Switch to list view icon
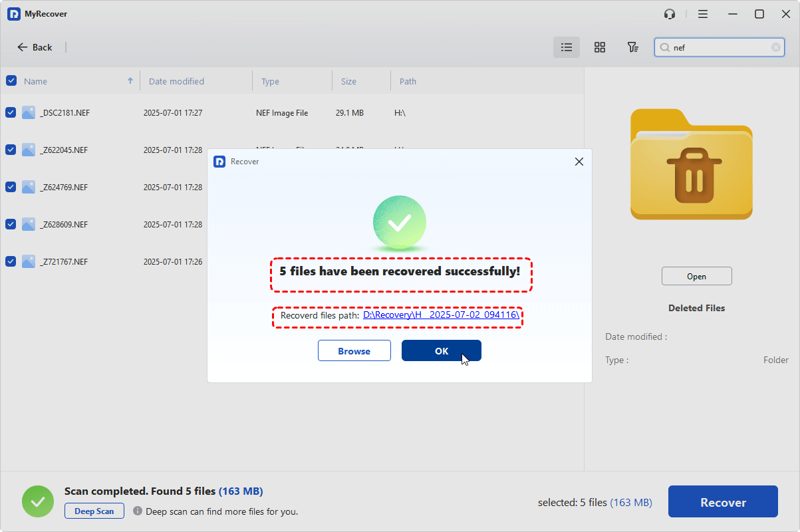The width and height of the screenshot is (800, 532). (x=567, y=47)
